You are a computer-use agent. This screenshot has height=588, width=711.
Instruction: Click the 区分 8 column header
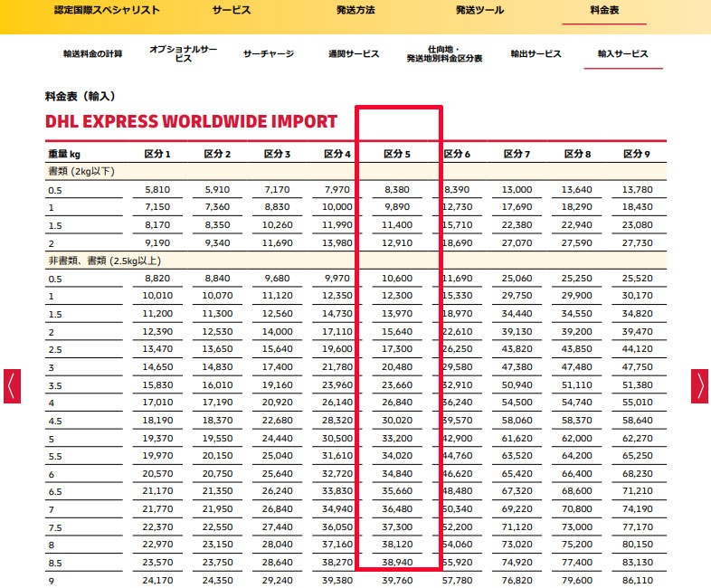point(577,154)
